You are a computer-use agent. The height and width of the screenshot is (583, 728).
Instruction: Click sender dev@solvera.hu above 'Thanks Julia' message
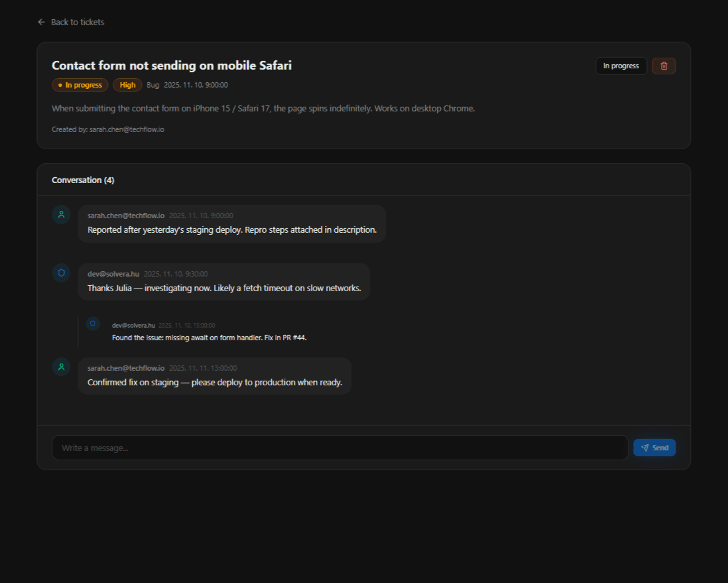point(113,274)
